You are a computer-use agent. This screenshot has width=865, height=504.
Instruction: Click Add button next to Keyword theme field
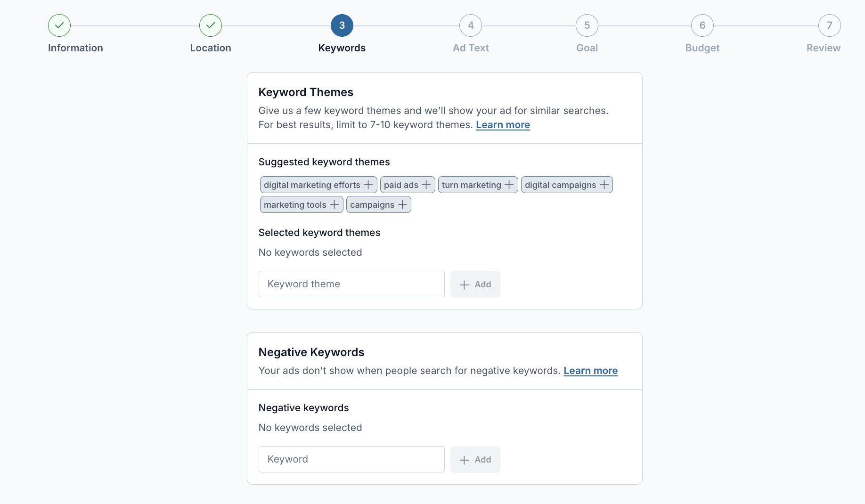click(x=475, y=285)
